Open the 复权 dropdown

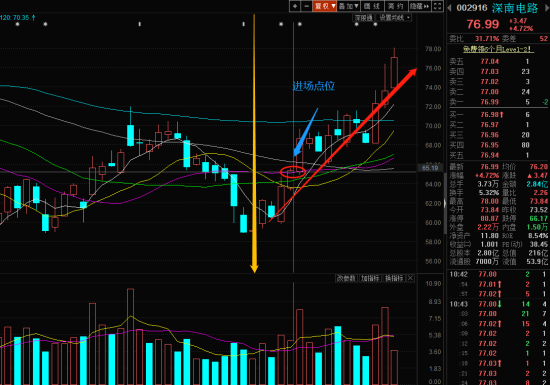[x=324, y=6]
